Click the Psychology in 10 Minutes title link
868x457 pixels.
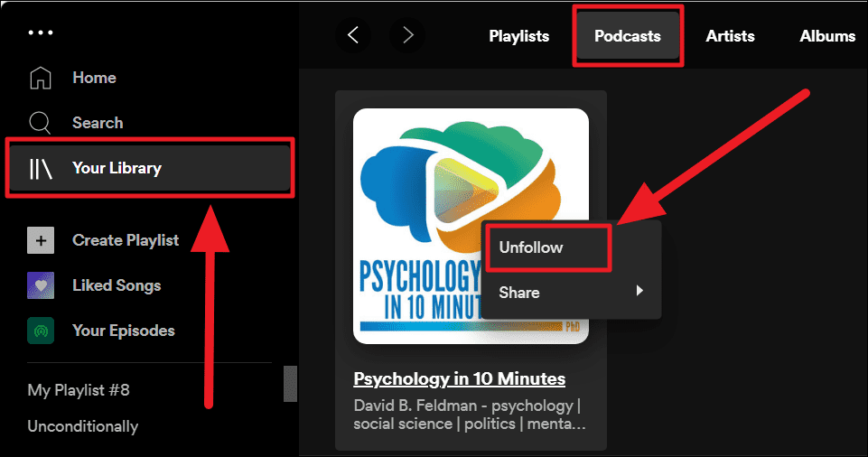tap(460, 379)
